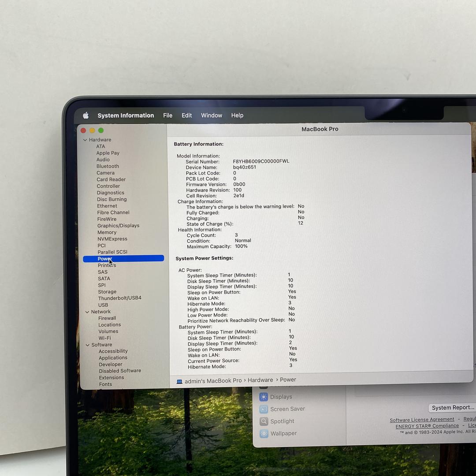Select Memory in the sidebar
Image resolution: width=476 pixels, height=476 pixels.
point(107,232)
